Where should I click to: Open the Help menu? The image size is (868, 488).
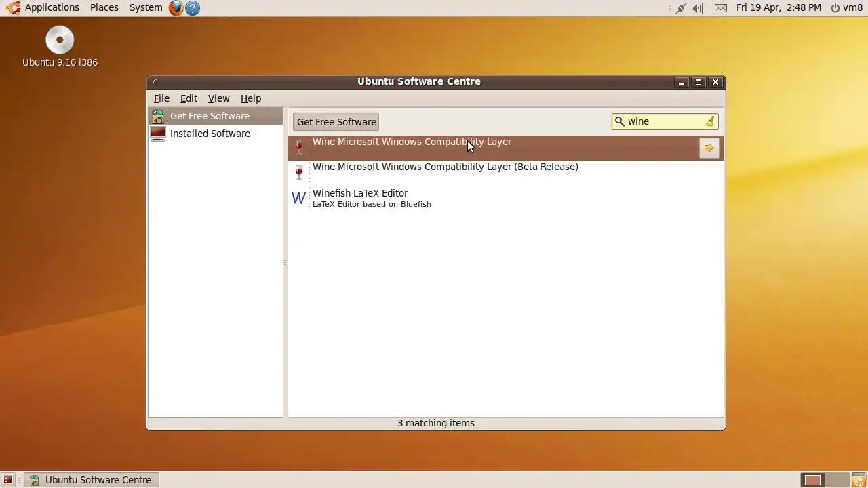[x=251, y=98]
